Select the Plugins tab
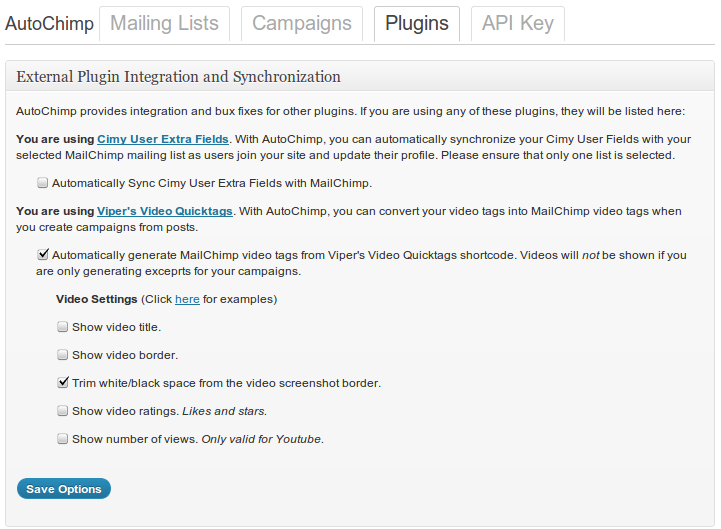 coord(417,23)
